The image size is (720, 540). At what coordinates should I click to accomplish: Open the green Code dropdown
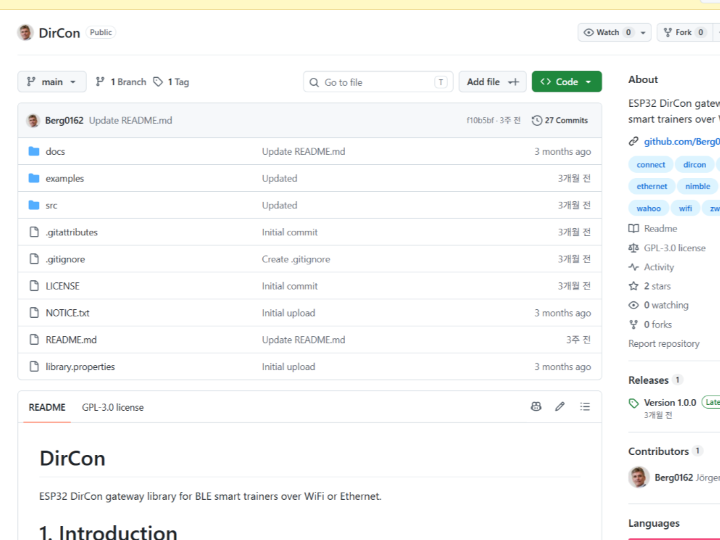click(567, 82)
